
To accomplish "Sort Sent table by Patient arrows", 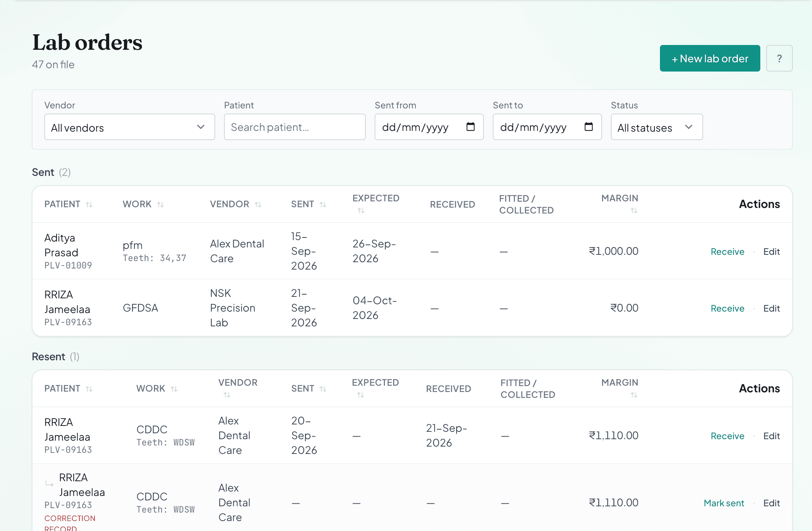I will (89, 204).
